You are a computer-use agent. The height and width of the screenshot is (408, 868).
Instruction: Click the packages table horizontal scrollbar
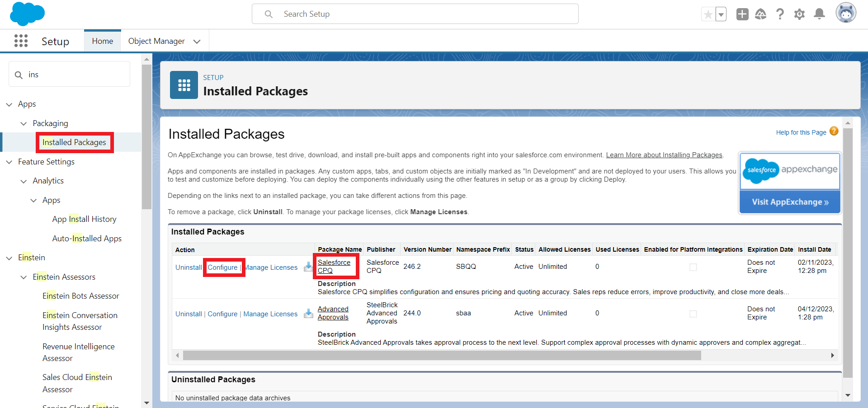(x=442, y=356)
